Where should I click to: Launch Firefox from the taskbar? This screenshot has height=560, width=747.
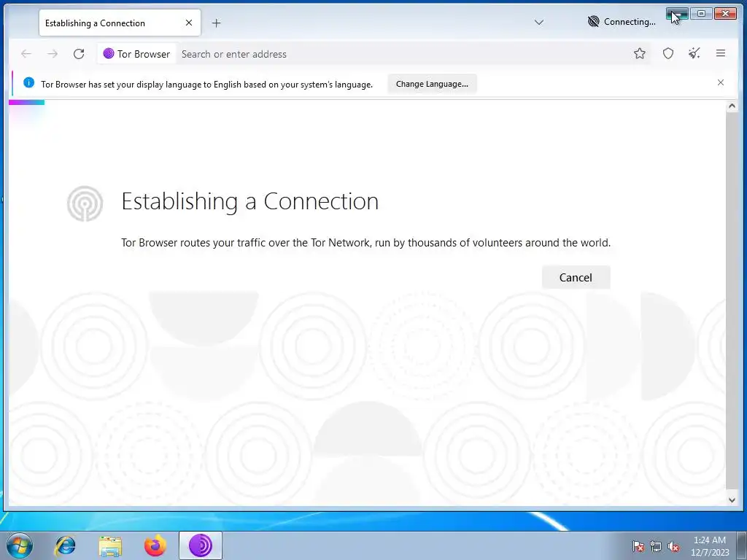click(155, 545)
